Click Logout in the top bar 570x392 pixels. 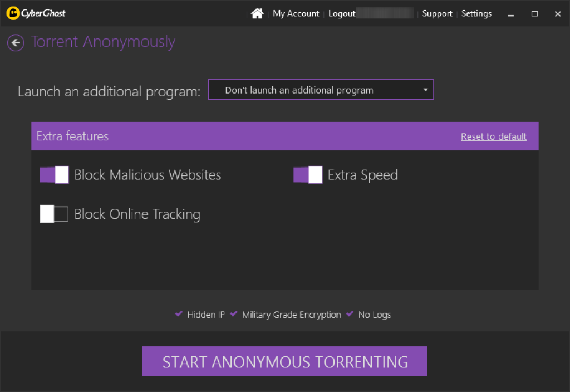[x=342, y=13]
